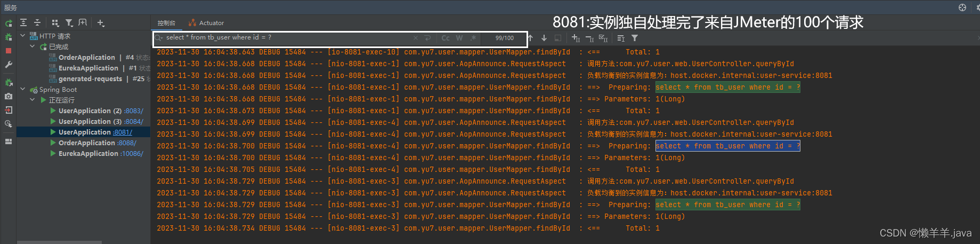Click the red exit arrow icon
Screen dimensions: 980x244
pos(9,110)
